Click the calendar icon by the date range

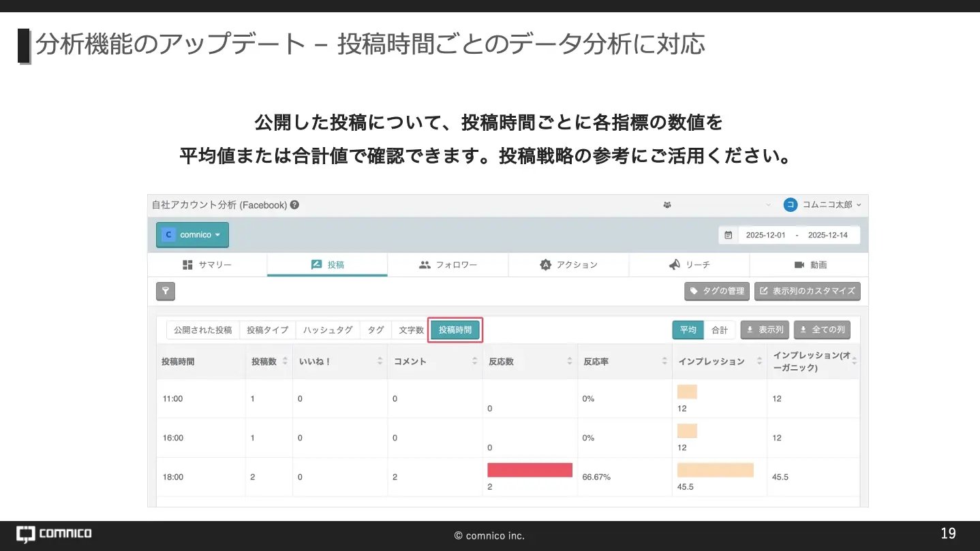728,235
